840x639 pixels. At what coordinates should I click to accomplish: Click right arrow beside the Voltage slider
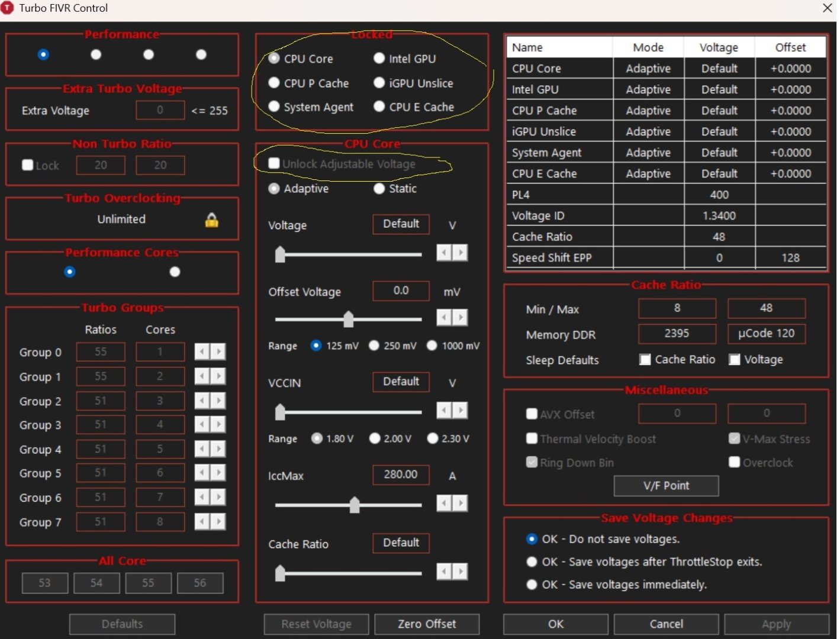point(459,253)
